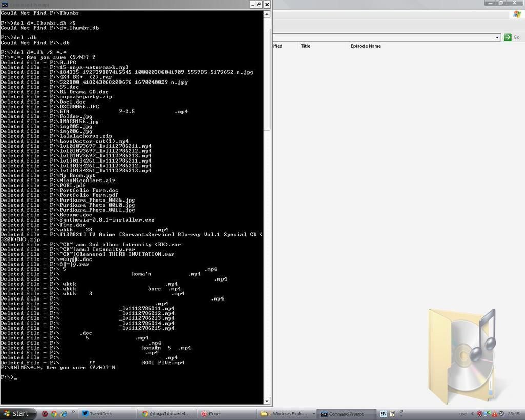
Task: Show more quick launch items chevron
Action: click(x=73, y=412)
